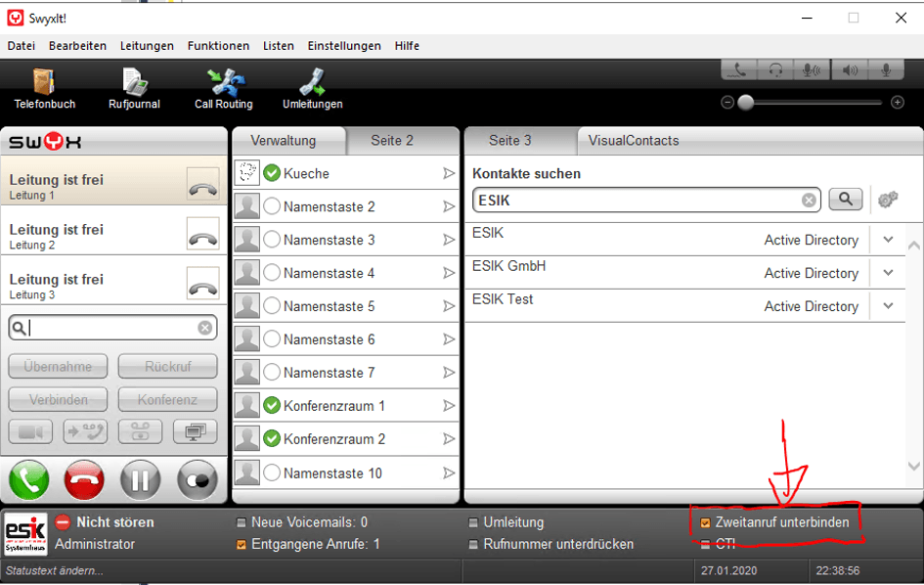
Task: Open the Datei menu
Action: (x=22, y=45)
